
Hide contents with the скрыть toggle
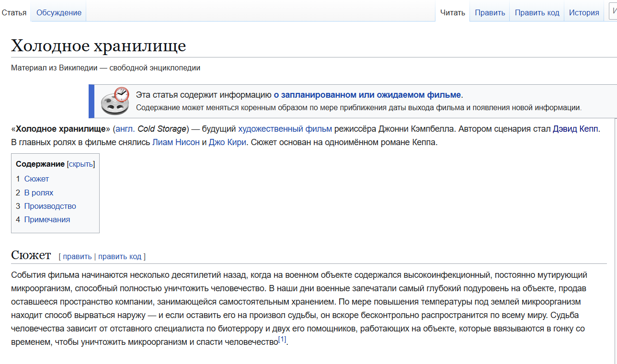tap(80, 164)
